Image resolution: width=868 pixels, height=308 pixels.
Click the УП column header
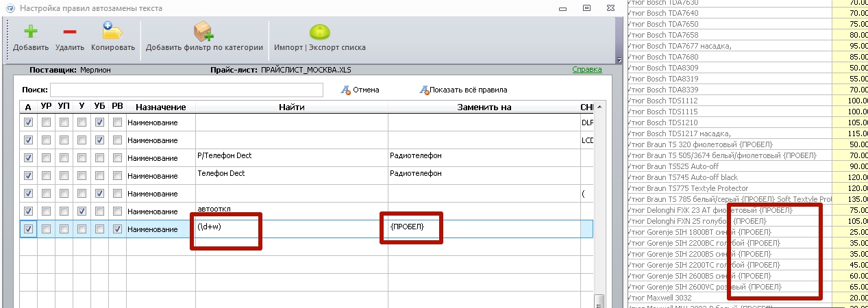pos(64,107)
